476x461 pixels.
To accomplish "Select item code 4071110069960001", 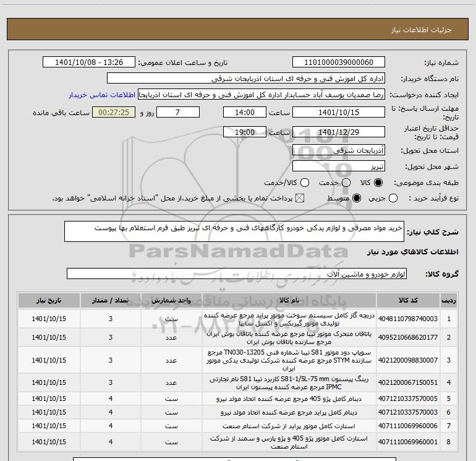I will (408, 442).
